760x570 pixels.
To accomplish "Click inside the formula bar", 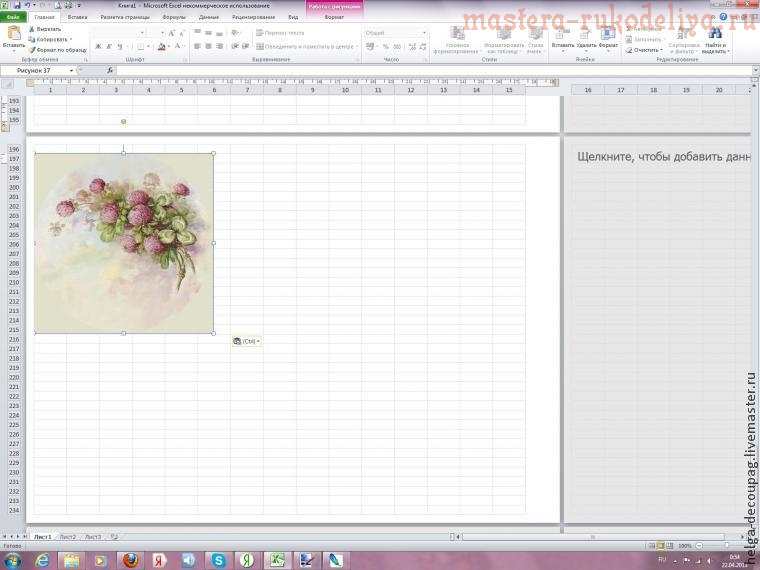I will pos(434,71).
